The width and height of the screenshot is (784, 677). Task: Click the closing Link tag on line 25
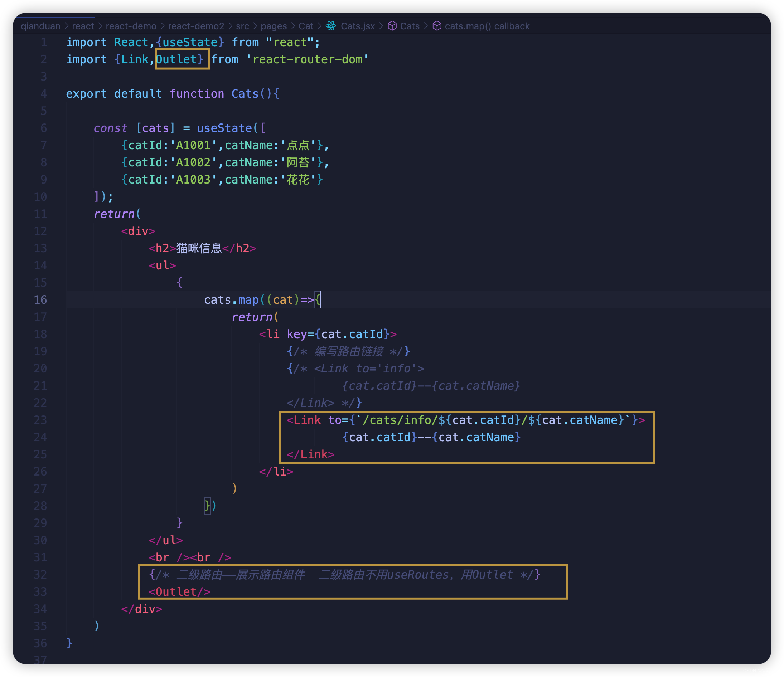pyautogui.click(x=310, y=454)
